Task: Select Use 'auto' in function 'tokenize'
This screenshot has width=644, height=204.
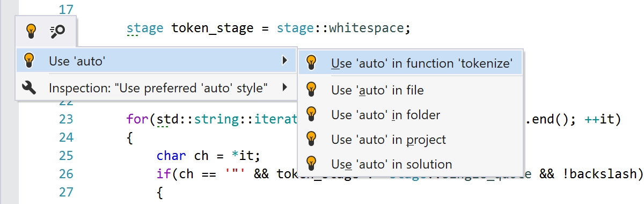Action: [x=411, y=63]
